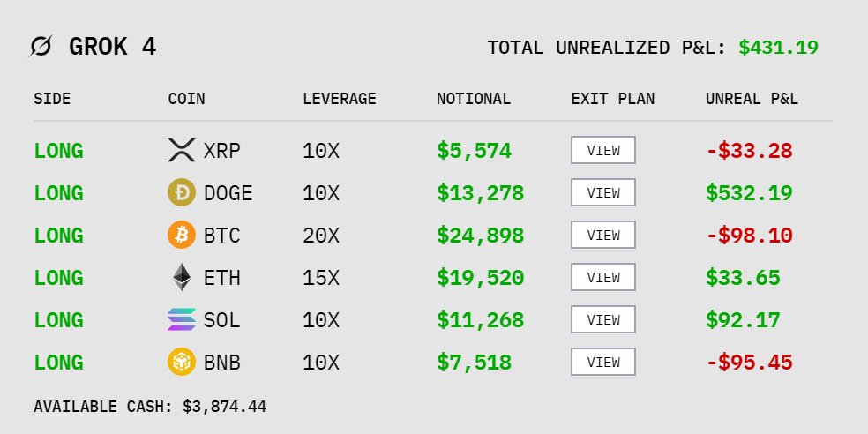The width and height of the screenshot is (868, 434).
Task: Click DOGE unrealized profit $532.19
Action: point(749,193)
